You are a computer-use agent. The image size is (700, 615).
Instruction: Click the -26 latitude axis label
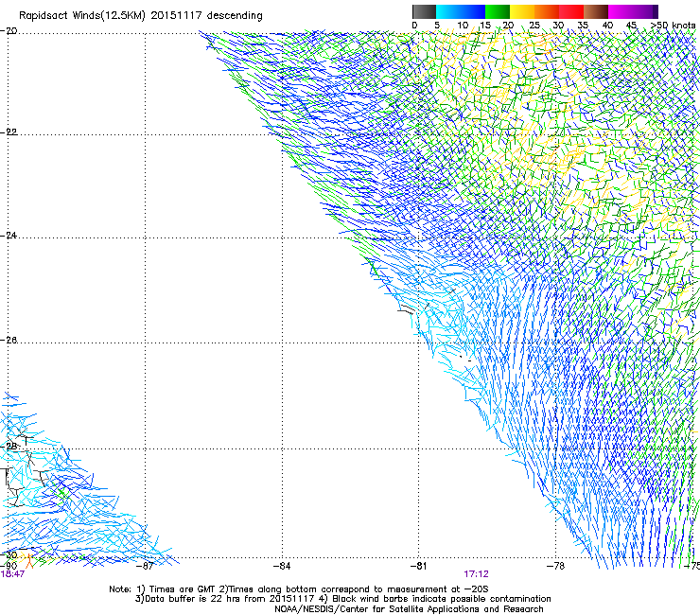[x=9, y=341]
